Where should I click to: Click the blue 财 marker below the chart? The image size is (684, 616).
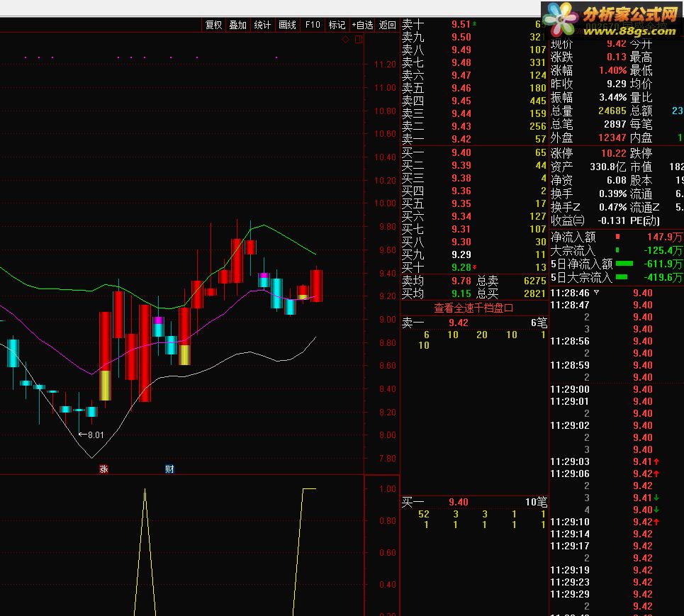[169, 469]
